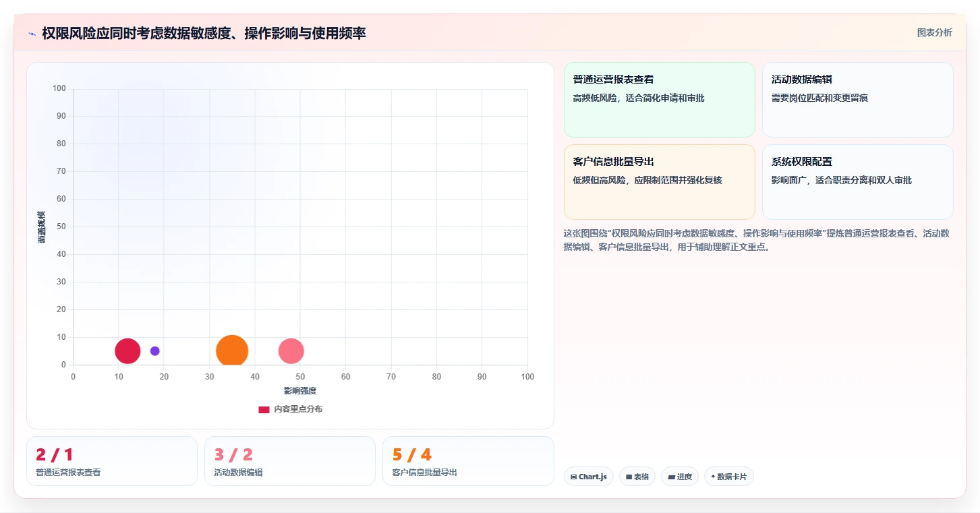This screenshot has height=513, width=980.
Task: Click the text 影响面广，适合职责分离和双人审批
Action: [x=842, y=181]
